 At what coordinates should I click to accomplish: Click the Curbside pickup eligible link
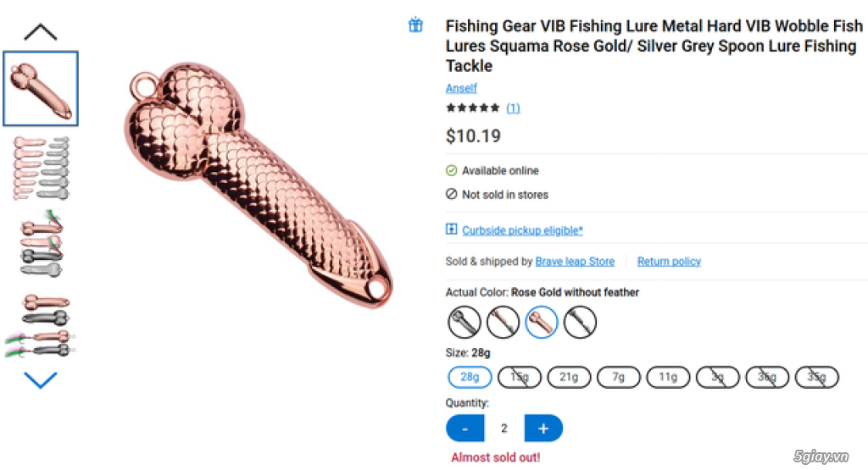point(522,230)
